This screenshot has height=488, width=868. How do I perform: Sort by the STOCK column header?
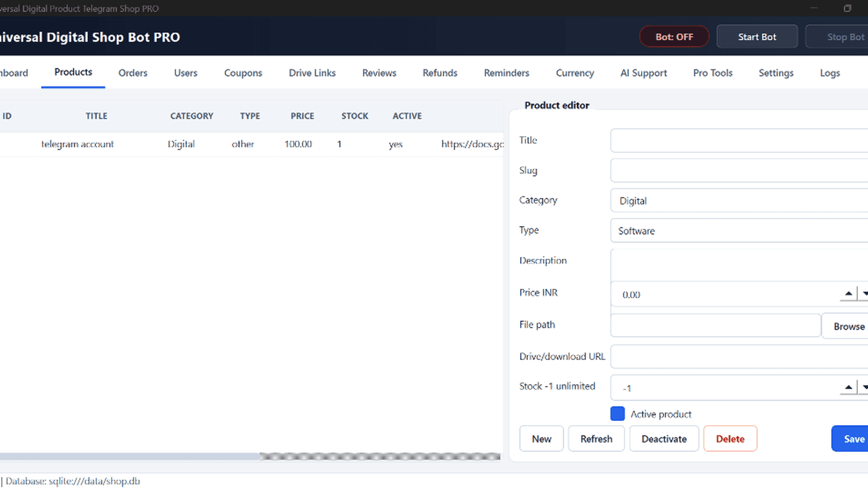(355, 116)
